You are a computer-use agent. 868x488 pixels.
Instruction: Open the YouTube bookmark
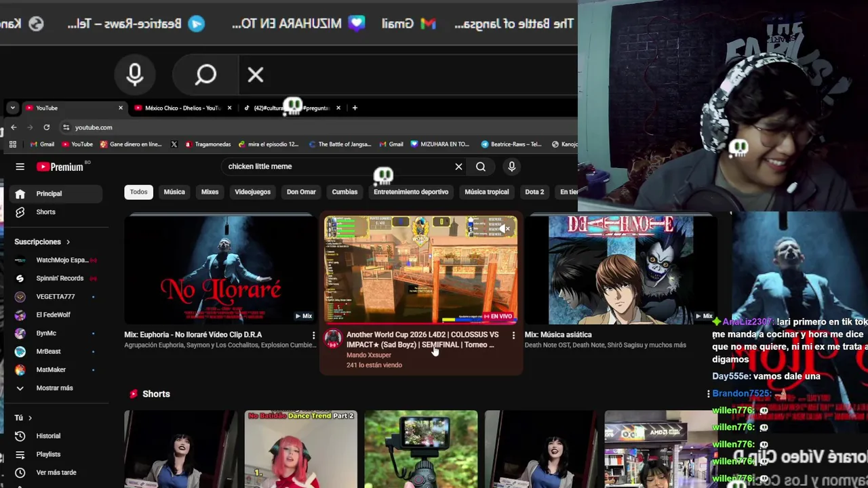77,144
